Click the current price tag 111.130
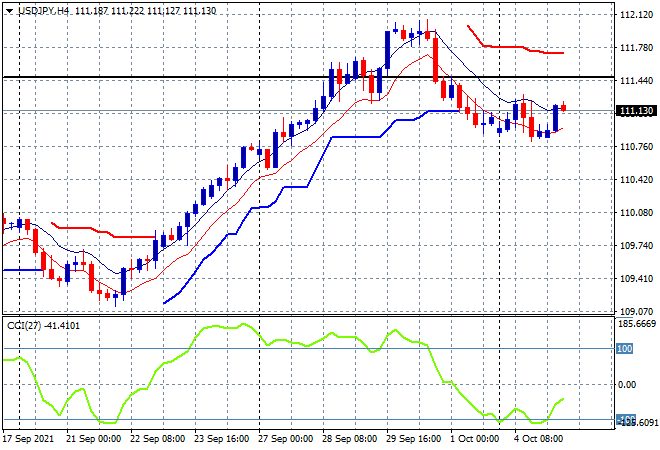Viewport: 660px width, 450px height. 636,111
